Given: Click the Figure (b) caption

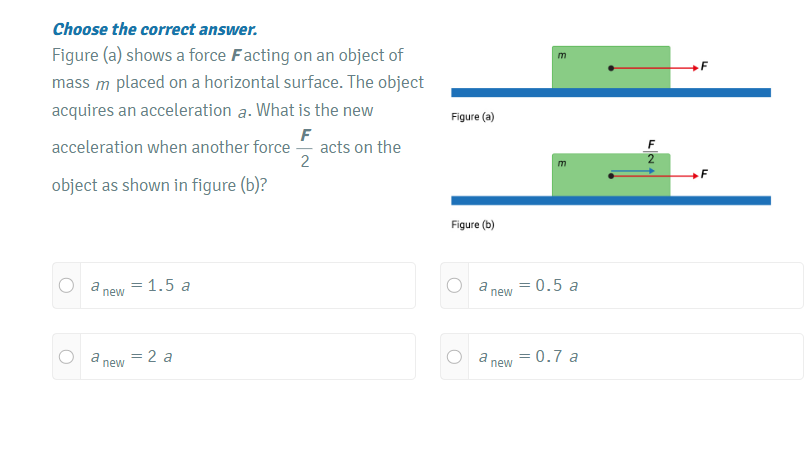Looking at the screenshot, I should pyautogui.click(x=473, y=225).
